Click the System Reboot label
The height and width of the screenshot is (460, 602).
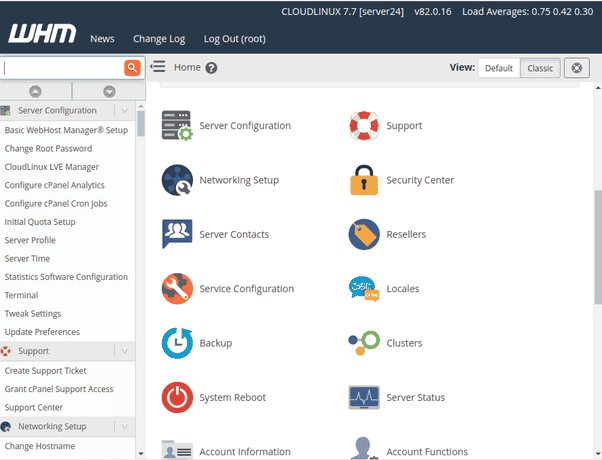coord(232,397)
